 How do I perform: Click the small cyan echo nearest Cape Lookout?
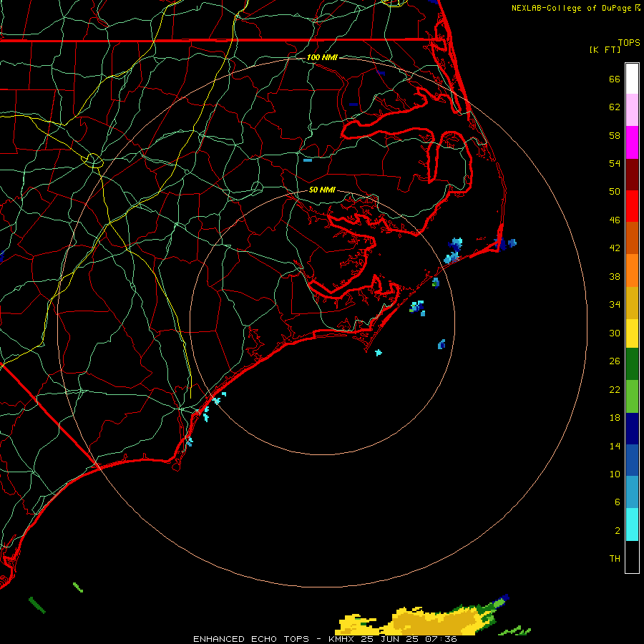(x=379, y=352)
